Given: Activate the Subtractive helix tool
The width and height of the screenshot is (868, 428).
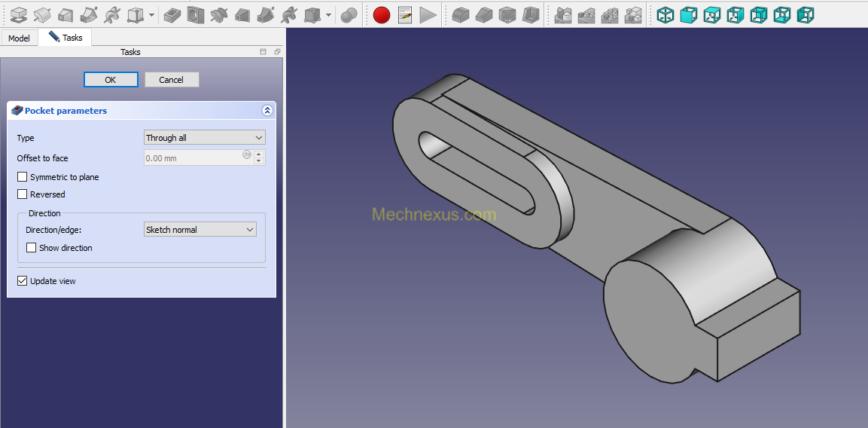Looking at the screenshot, I should tap(289, 15).
